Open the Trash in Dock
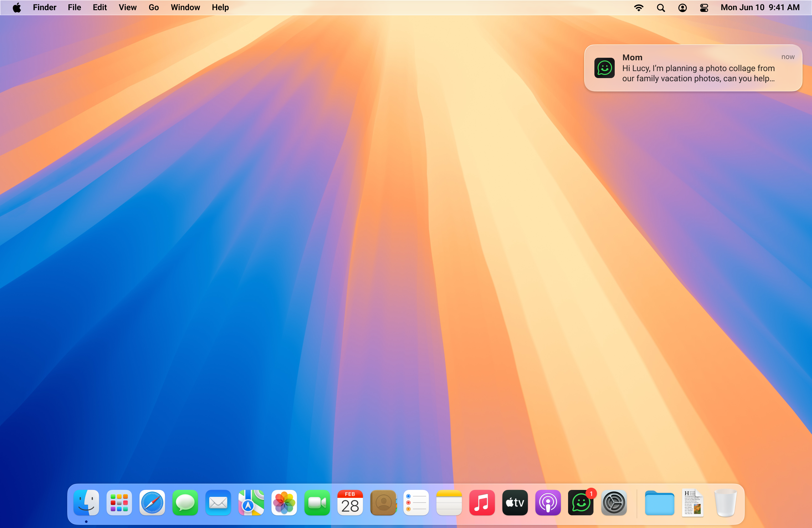812x528 pixels. point(725,503)
